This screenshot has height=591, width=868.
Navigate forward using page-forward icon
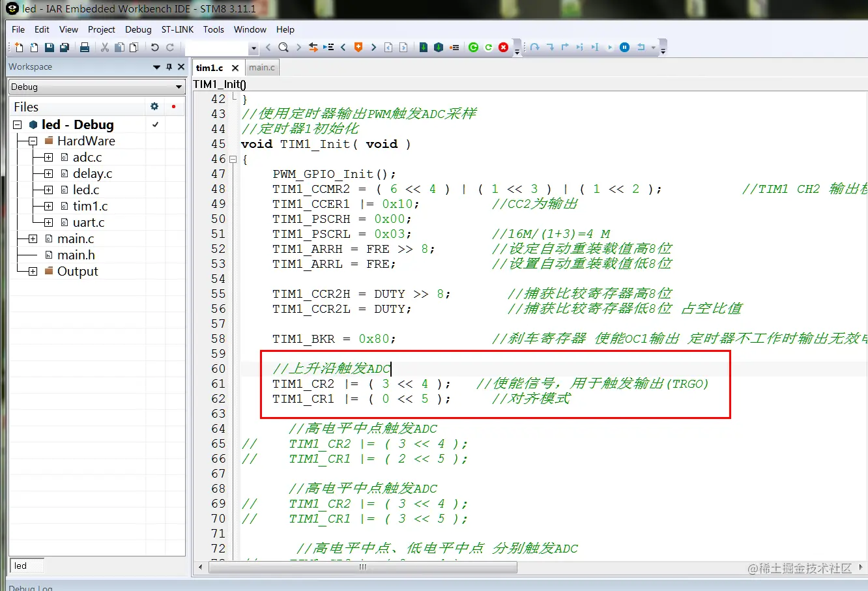[x=403, y=47]
